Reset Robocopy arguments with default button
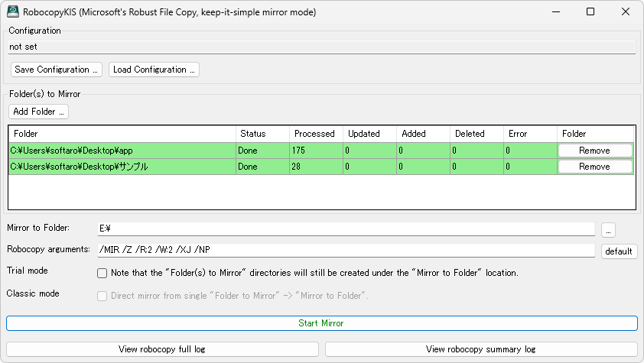The width and height of the screenshot is (644, 363). 619,251
